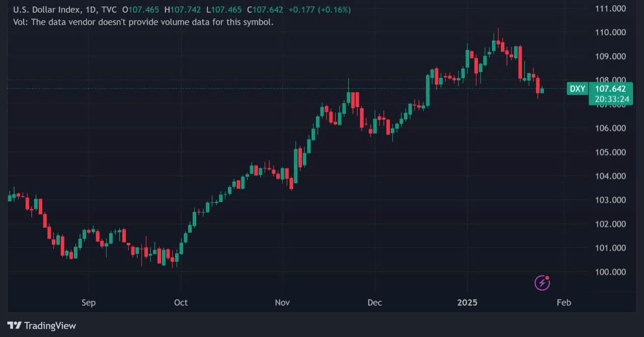Click the 107.642 current price label

(x=610, y=89)
